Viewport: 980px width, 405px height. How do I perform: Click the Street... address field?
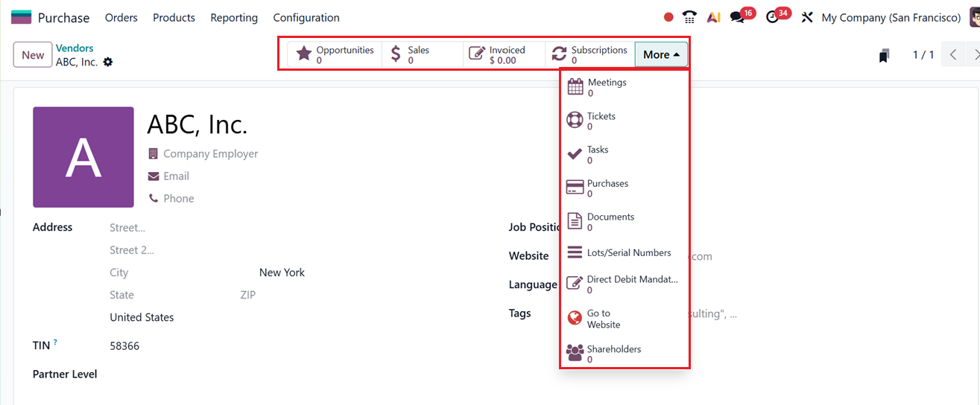127,228
